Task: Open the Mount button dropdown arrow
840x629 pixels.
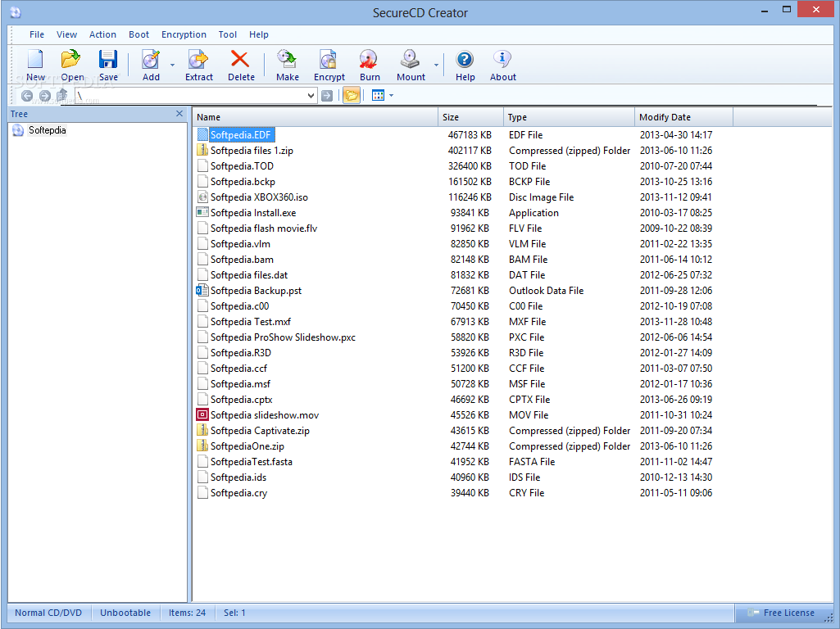Action: tap(436, 66)
